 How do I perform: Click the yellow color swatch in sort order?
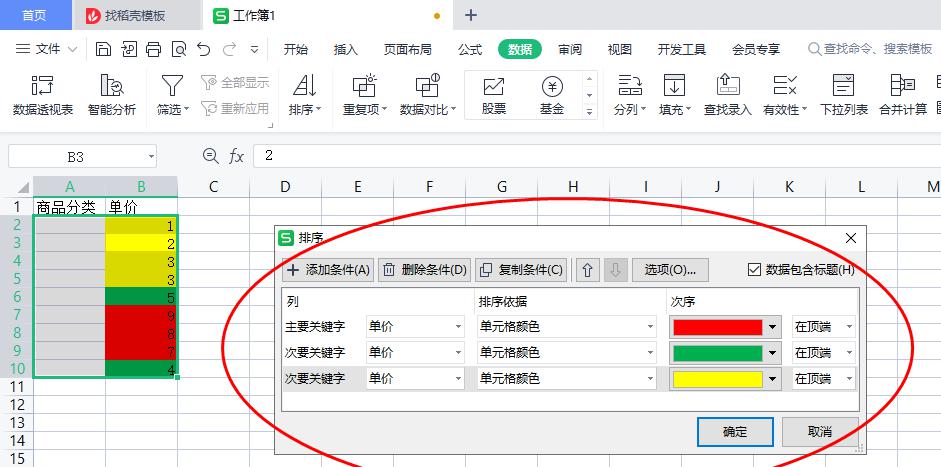[718, 379]
